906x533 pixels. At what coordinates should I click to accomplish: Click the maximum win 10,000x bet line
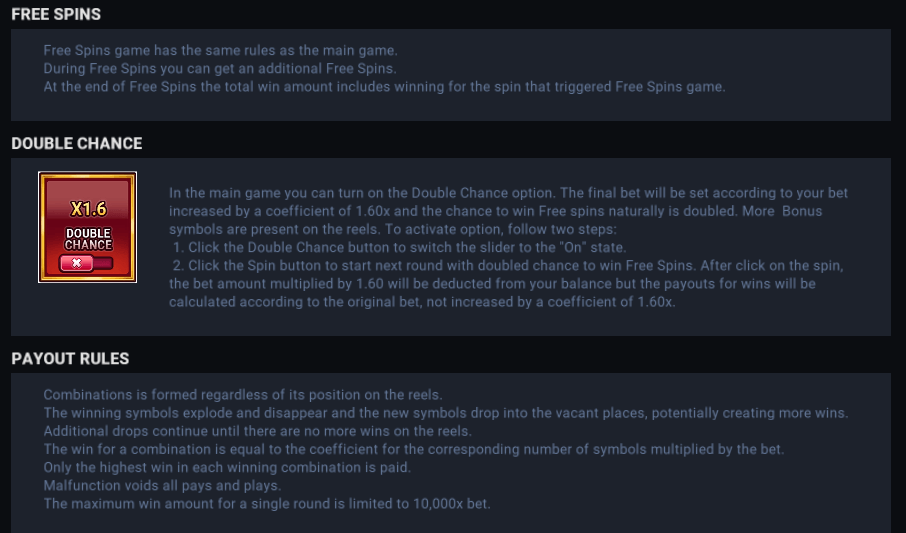point(267,503)
